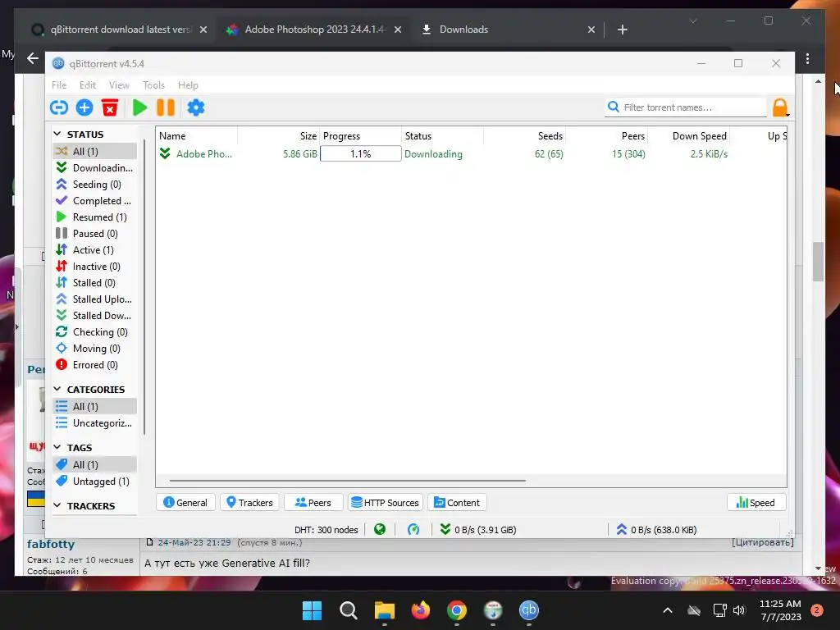Sort by the Progress column header
This screenshot has height=630, width=840.
click(360, 136)
